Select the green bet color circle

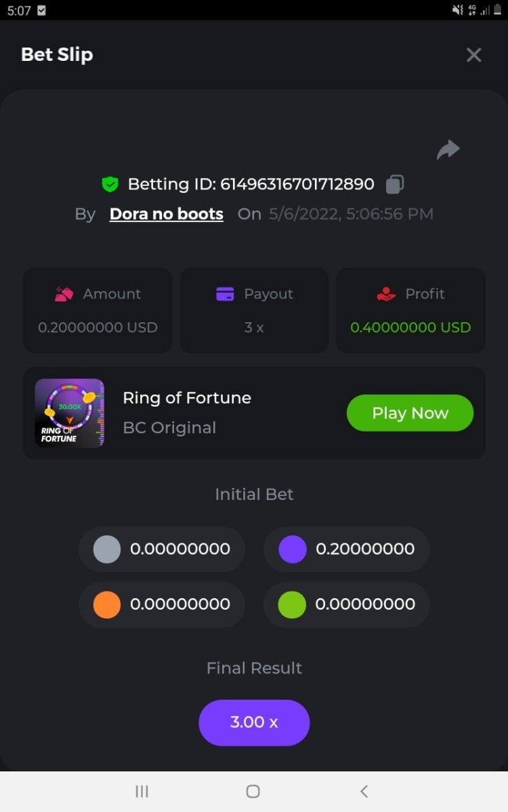(293, 604)
